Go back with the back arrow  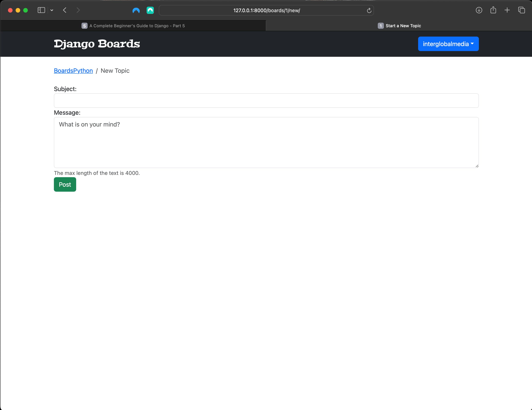click(x=65, y=10)
